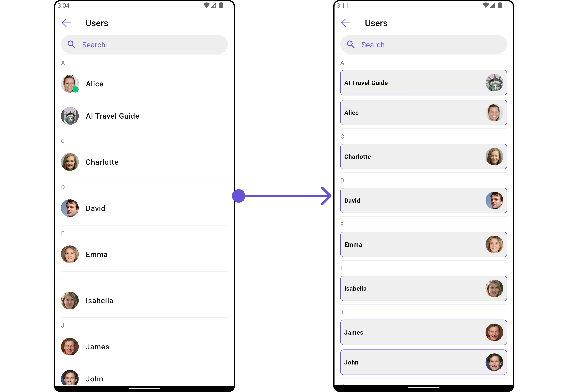Tap AI Travel Guide avatar in left list
Viewport: 565px width, 392px height.
(x=70, y=116)
